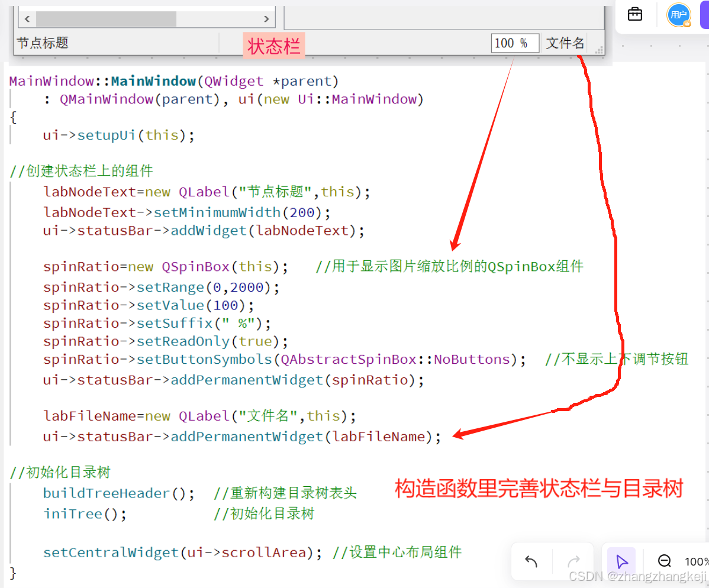709x588 pixels.
Task: Click the status bar resize grip
Action: (599, 50)
